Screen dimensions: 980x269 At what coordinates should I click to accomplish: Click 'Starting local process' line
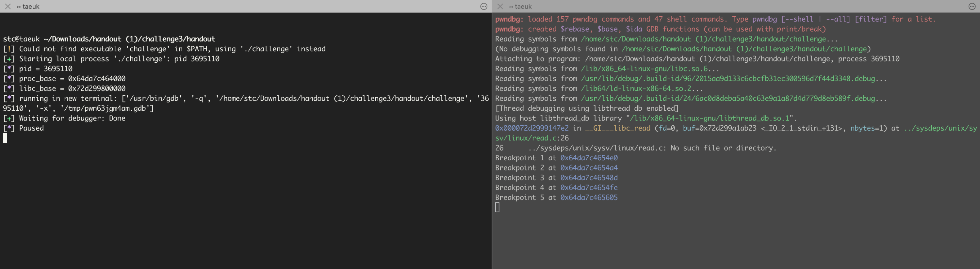tap(111, 59)
